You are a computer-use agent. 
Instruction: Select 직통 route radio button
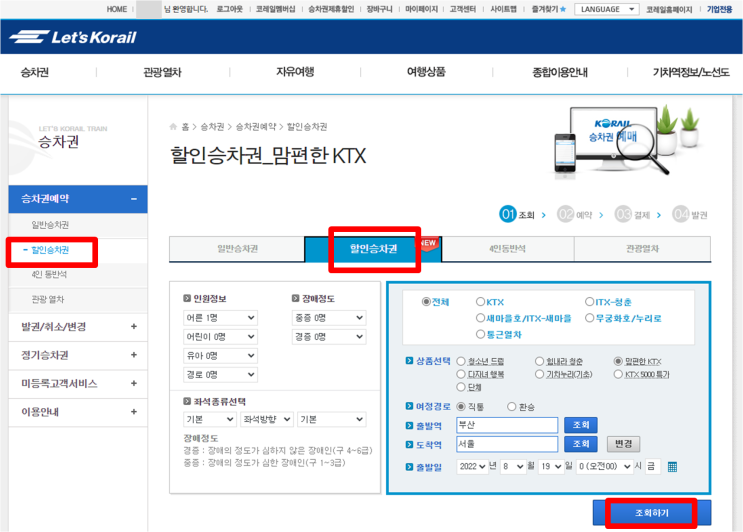point(461,406)
